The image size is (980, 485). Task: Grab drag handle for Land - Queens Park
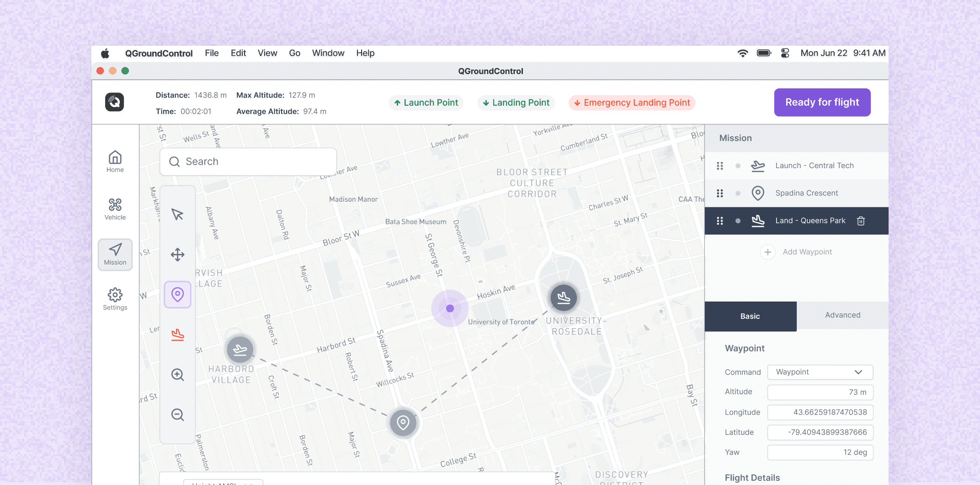coord(720,221)
